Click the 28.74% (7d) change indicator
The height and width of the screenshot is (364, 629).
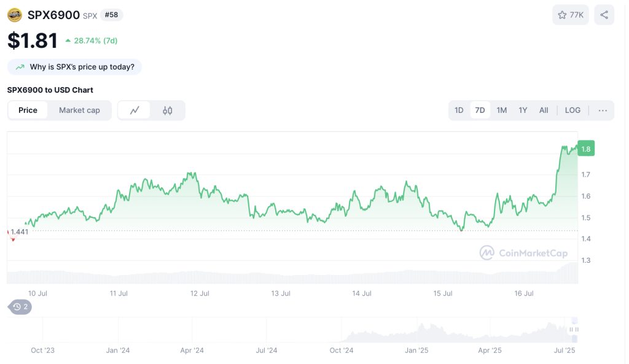[x=92, y=41]
